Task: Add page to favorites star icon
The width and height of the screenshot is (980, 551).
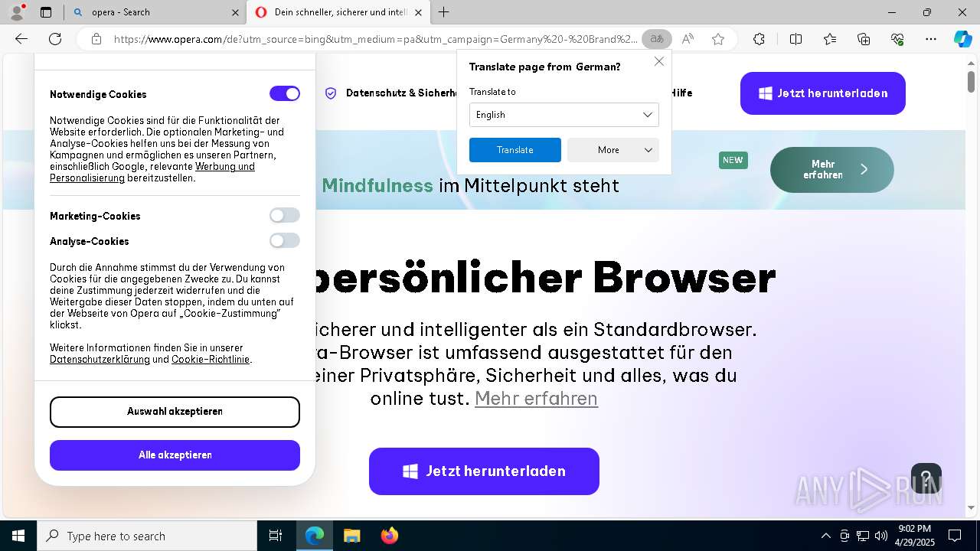Action: pos(718,39)
